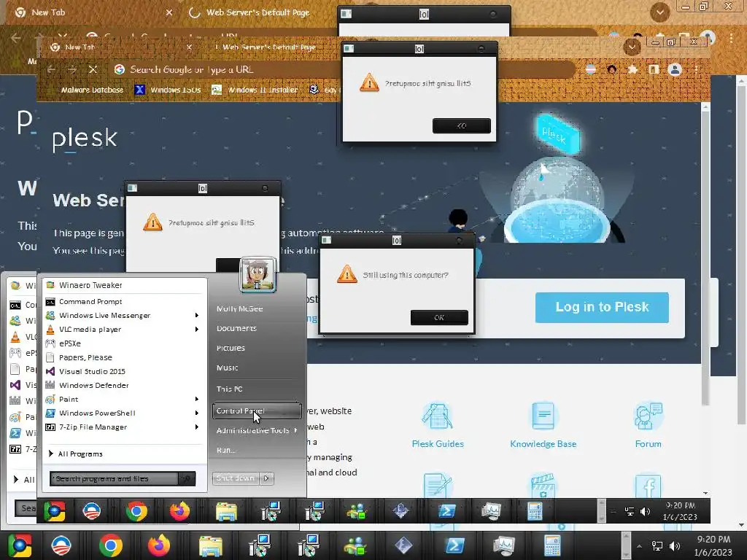Viewport: 747px width, 560px height.
Task: Click the monitor graph icon on bottom taskbar
Action: point(503,545)
